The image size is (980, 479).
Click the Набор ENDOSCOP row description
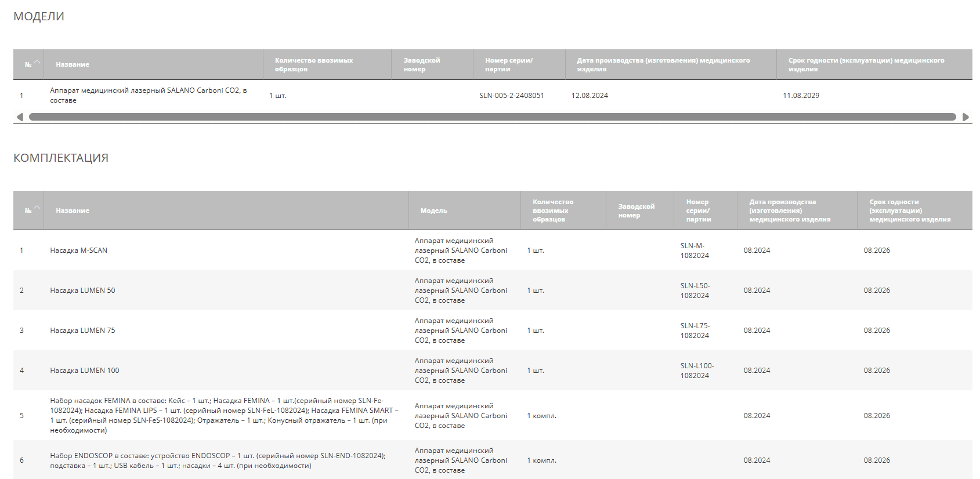[218, 460]
